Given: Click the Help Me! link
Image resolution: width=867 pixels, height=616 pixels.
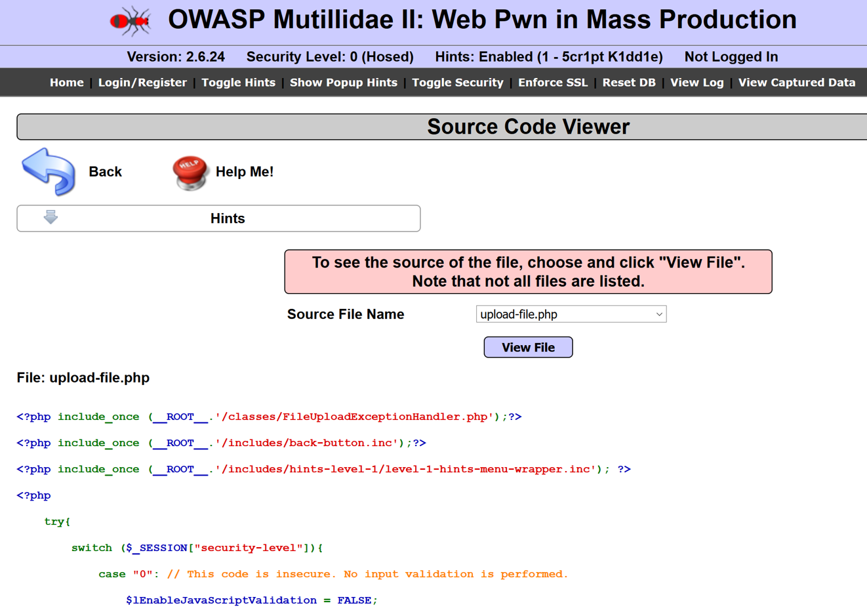Looking at the screenshot, I should 245,172.
